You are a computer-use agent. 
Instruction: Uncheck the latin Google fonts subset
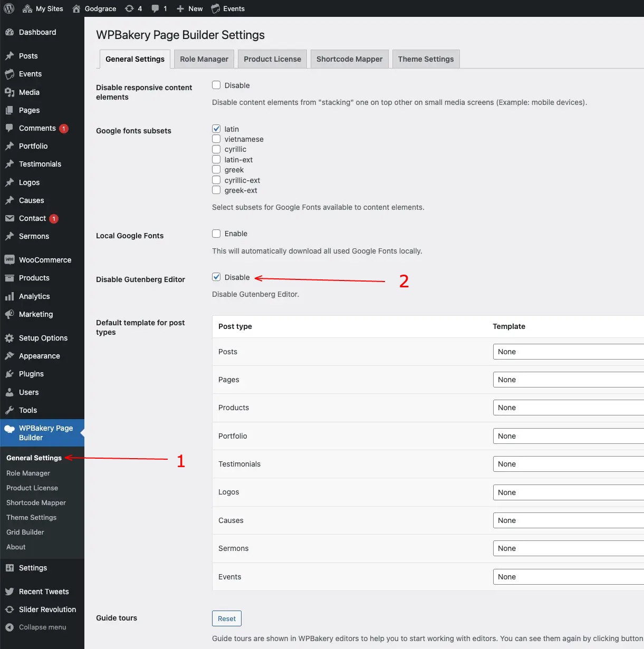point(216,129)
